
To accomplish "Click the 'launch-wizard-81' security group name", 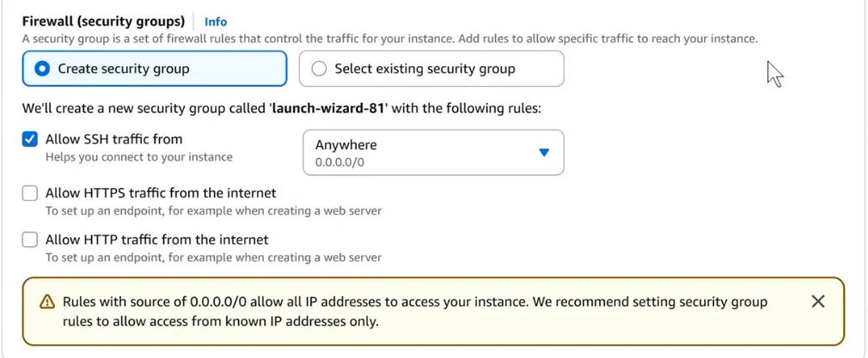I will click(x=327, y=108).
